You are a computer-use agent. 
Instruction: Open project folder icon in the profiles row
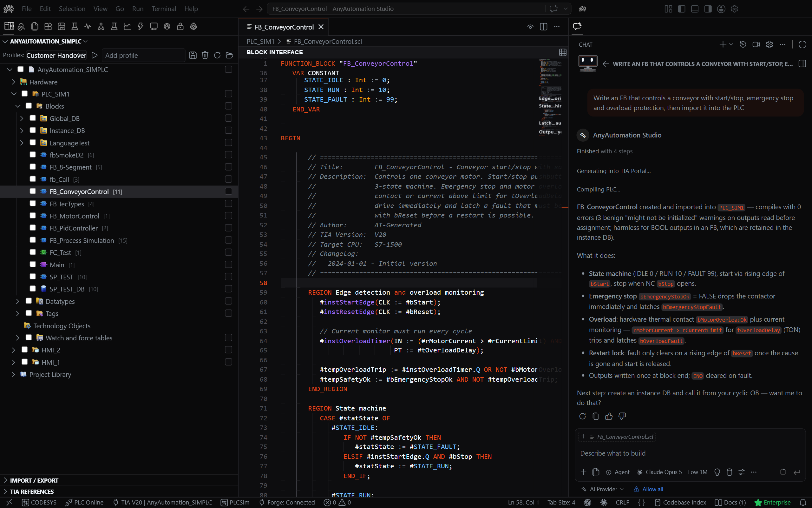230,55
